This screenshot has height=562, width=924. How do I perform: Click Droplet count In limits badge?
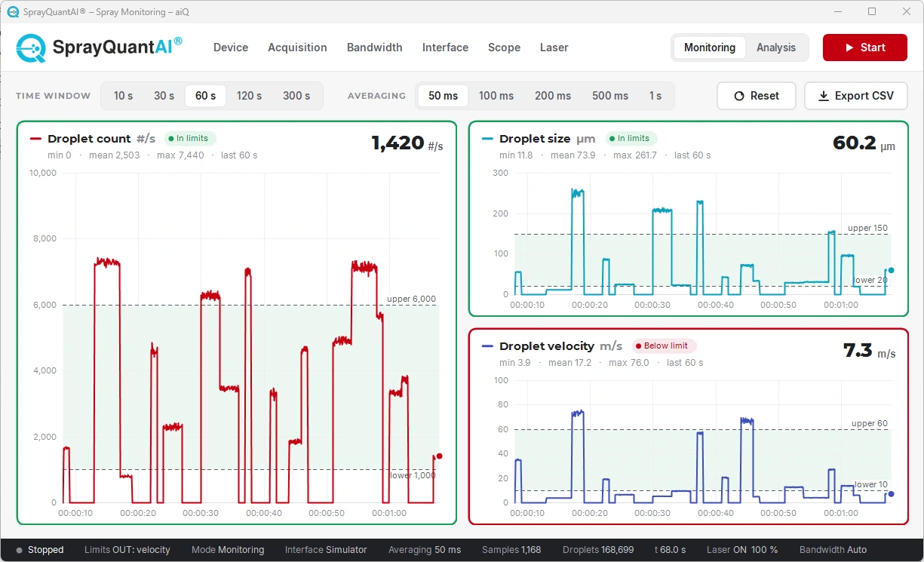pyautogui.click(x=190, y=139)
